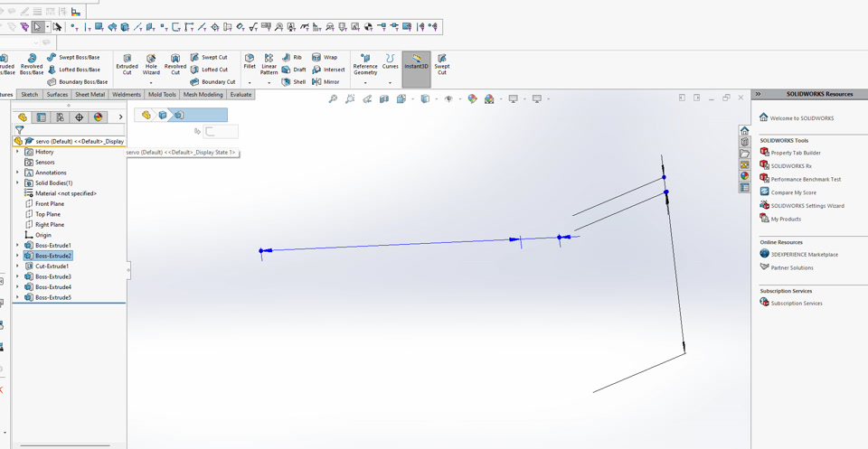Click the feature tree filter field
This screenshot has height=449, width=868.
(75, 130)
